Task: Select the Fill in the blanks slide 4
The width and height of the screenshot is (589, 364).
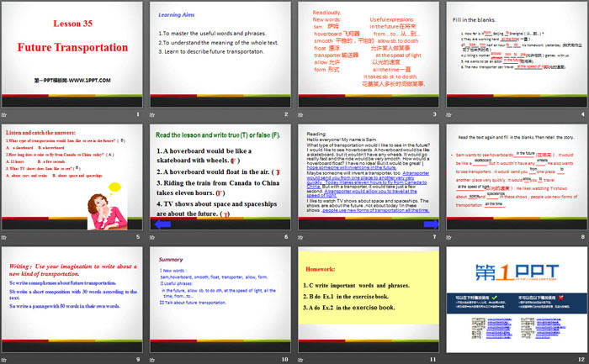Action: pos(517,53)
